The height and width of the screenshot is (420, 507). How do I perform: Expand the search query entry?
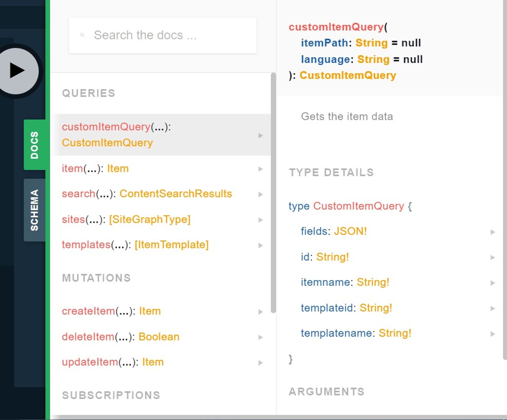pyautogui.click(x=261, y=194)
